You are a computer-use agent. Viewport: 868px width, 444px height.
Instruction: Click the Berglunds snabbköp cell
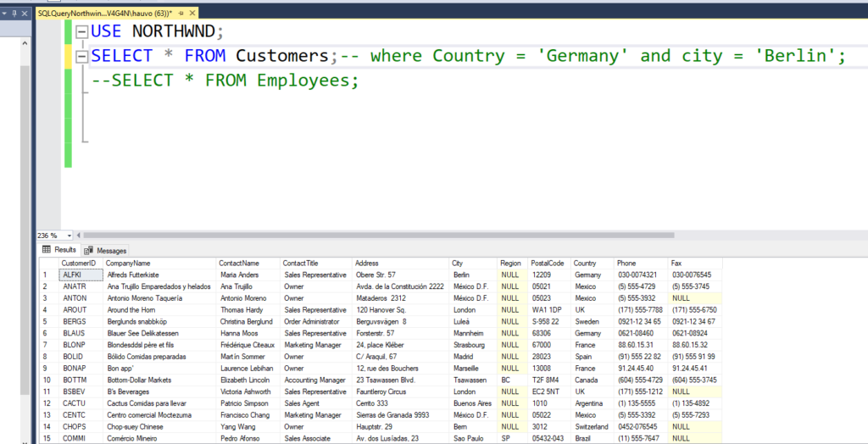click(160, 321)
